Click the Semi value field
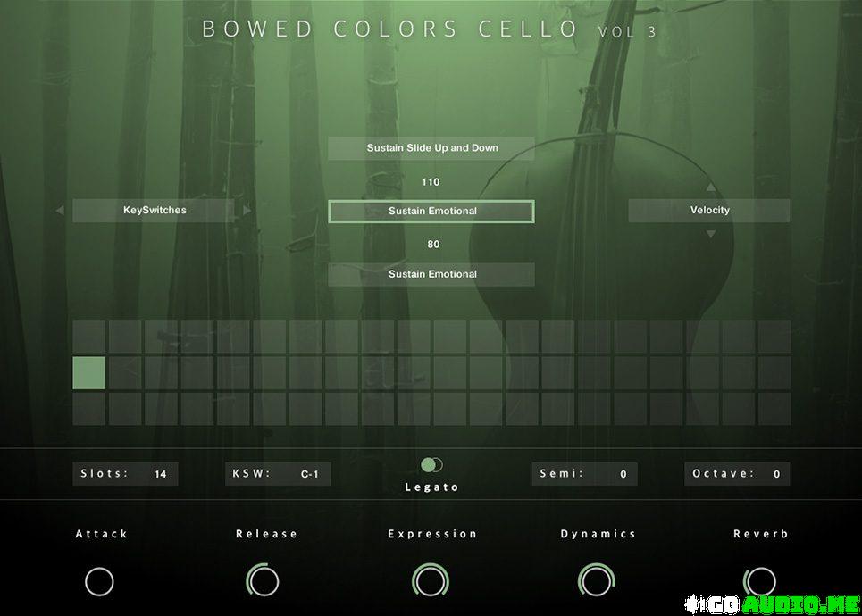Screen dimensions: 862x616 point(623,474)
